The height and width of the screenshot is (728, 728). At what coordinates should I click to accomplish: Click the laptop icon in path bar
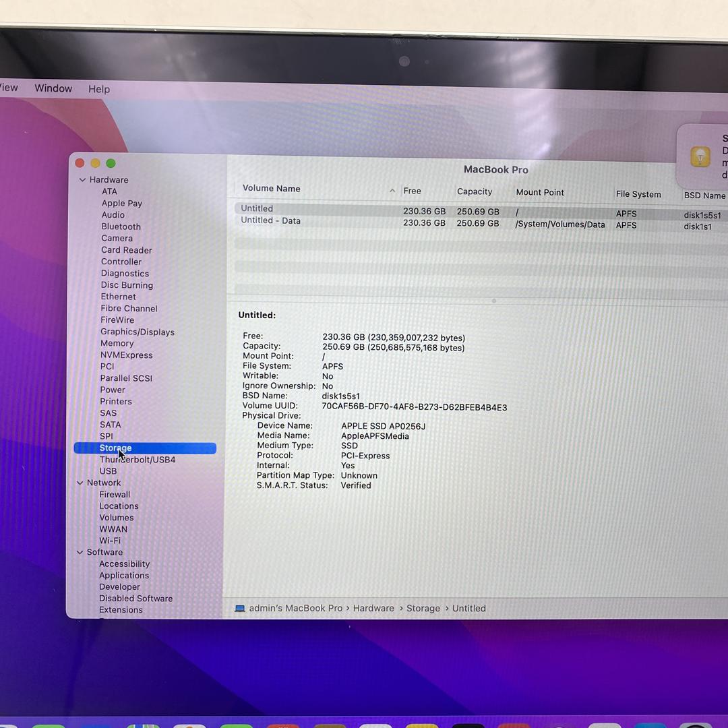click(x=239, y=609)
